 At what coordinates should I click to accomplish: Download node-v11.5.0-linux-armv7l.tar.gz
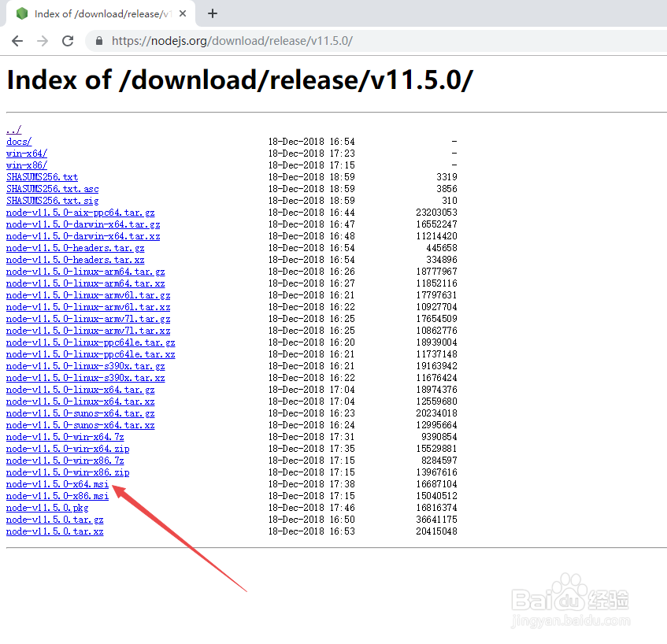pos(88,319)
